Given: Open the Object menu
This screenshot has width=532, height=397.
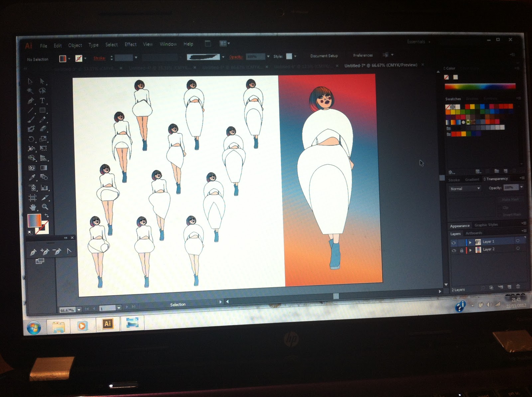Looking at the screenshot, I should tap(75, 45).
